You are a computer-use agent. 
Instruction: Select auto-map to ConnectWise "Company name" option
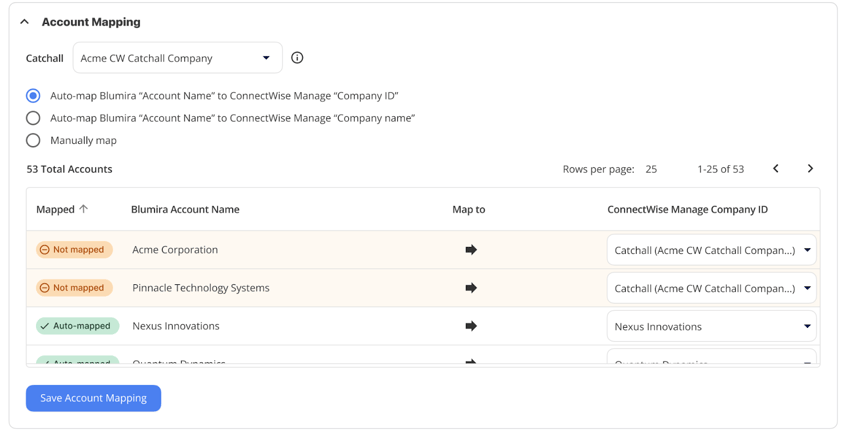33,118
